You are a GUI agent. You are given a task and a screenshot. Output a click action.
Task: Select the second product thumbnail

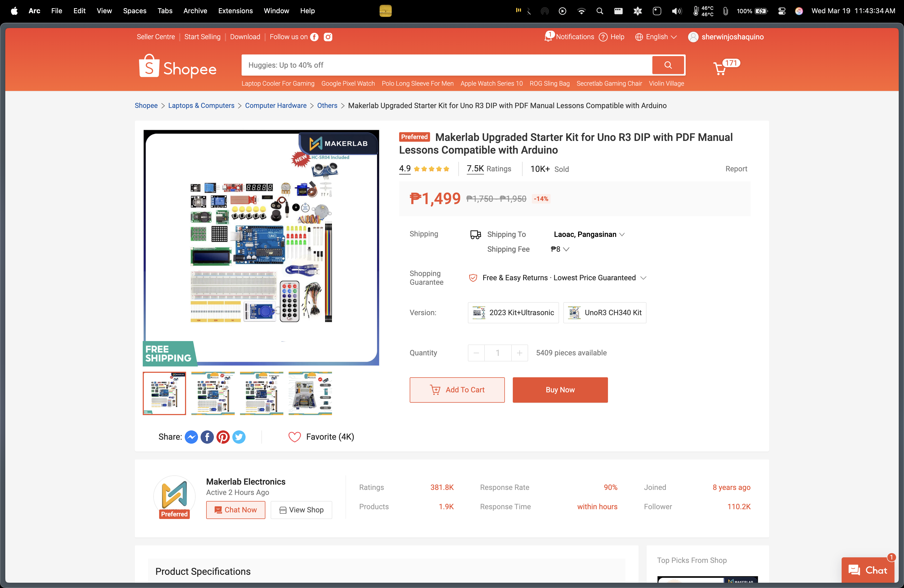(213, 393)
